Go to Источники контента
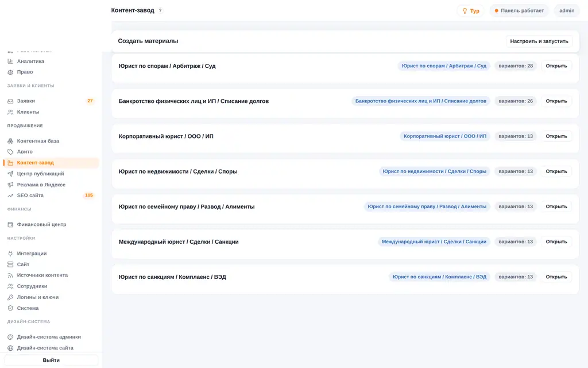This screenshot has height=368, width=588. (x=51, y=275)
